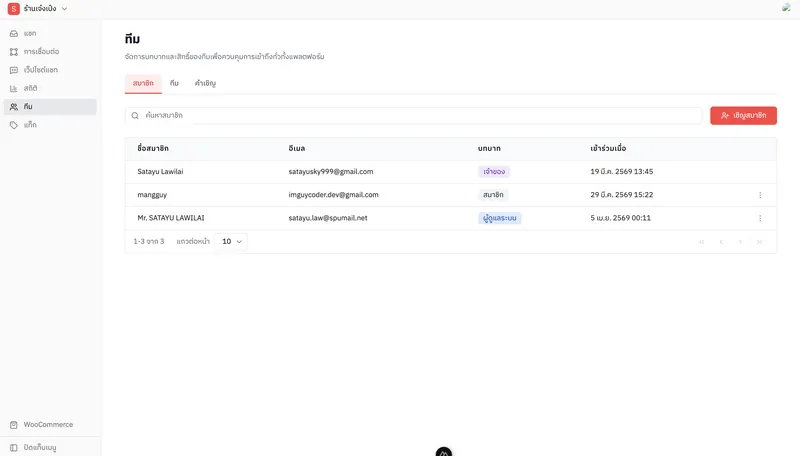Open the connections sidebar item
The width and height of the screenshot is (800, 456).
(x=50, y=52)
